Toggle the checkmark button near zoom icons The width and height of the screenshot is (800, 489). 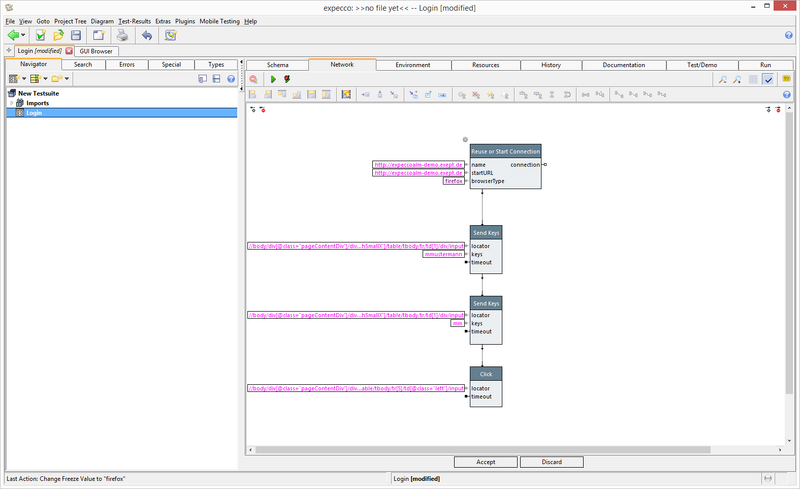768,79
